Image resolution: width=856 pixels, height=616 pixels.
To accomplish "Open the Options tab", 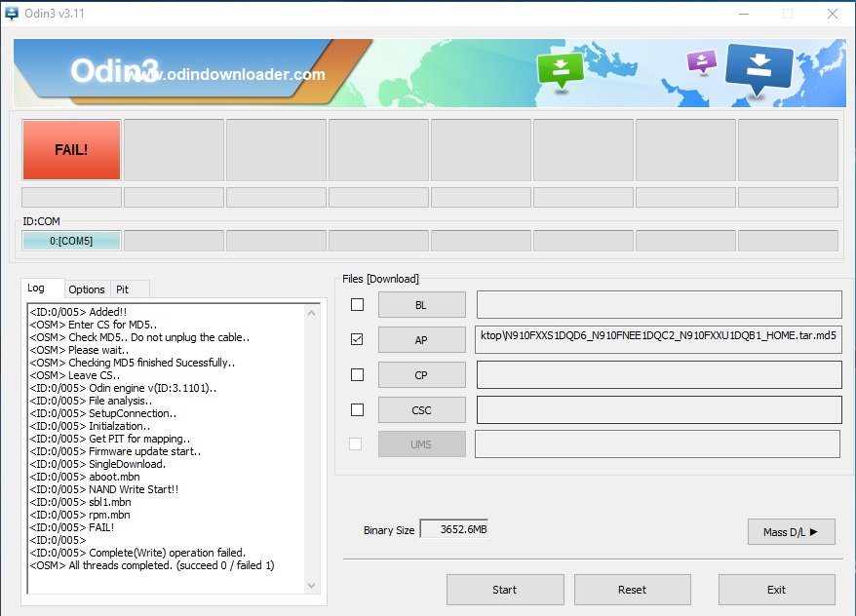I will pyautogui.click(x=87, y=289).
